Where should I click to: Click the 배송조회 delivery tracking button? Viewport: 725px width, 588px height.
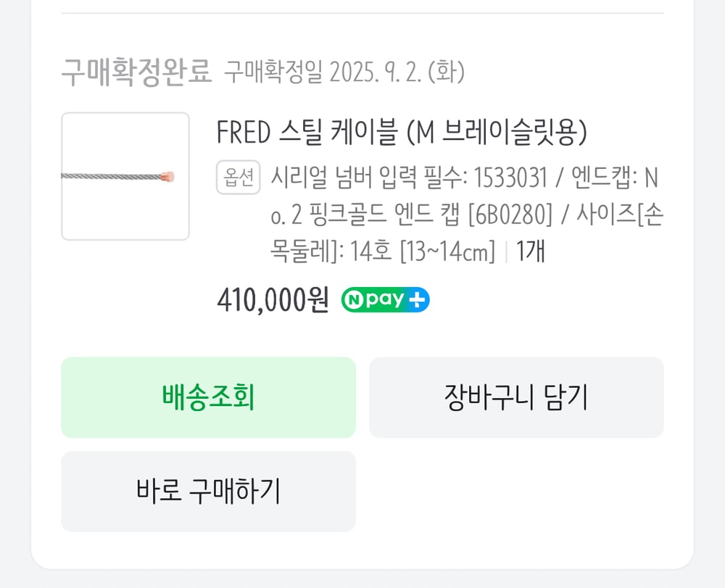click(208, 397)
